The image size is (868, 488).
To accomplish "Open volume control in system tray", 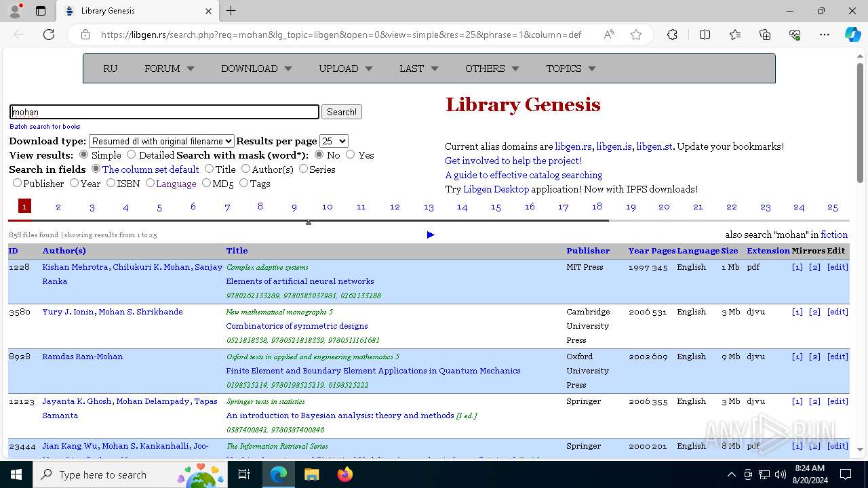I will tap(781, 474).
